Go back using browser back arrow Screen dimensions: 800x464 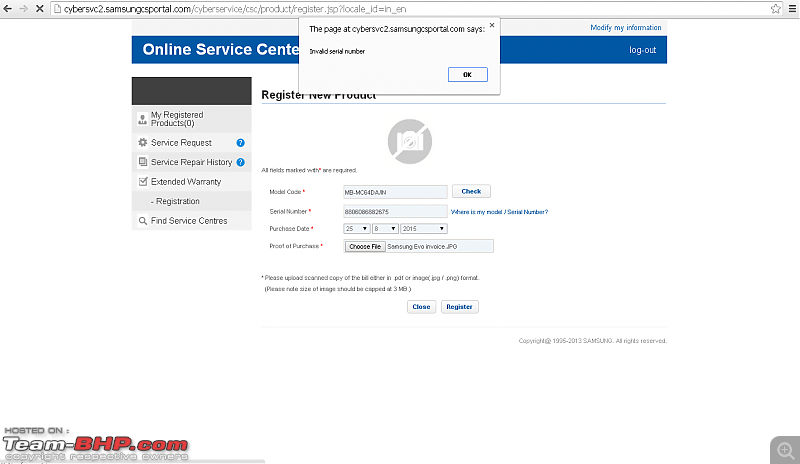tap(8, 9)
